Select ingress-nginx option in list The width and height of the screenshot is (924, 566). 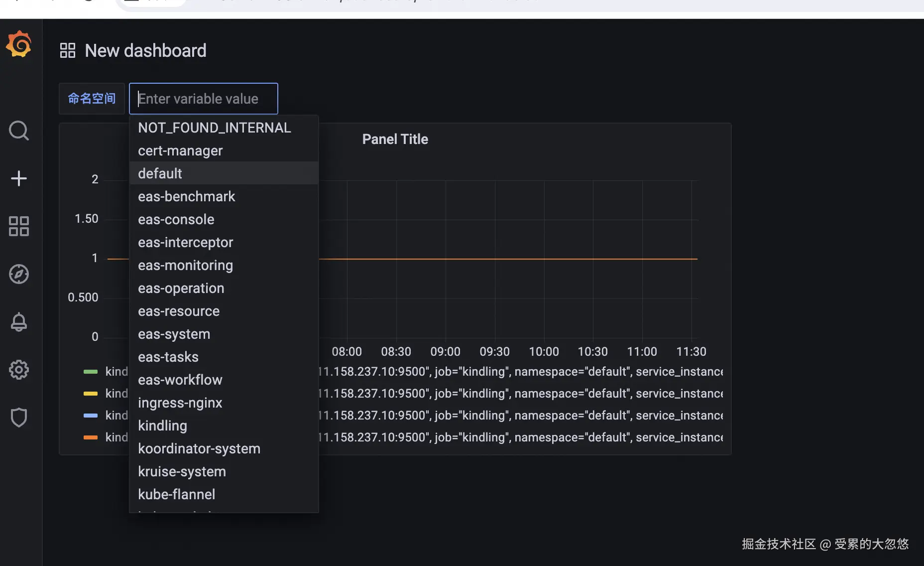[x=180, y=403]
